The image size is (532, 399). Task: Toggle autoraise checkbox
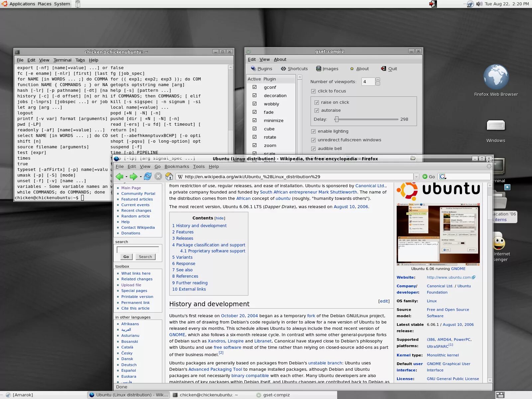(x=317, y=110)
